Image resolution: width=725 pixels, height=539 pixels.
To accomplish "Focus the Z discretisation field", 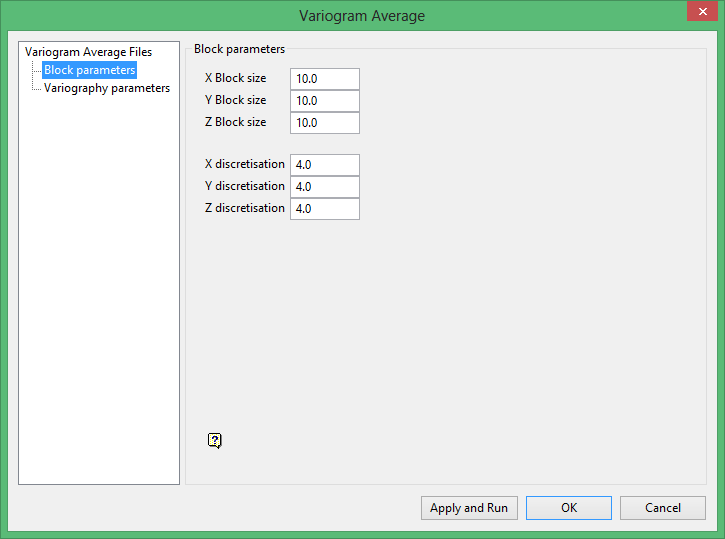I will click(x=325, y=209).
